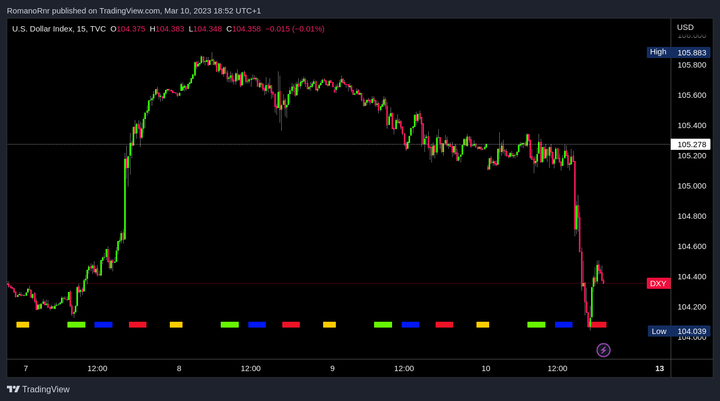720x401 pixels.
Task: Click the RomanoRnr published on TradingView.com header
Action: point(134,11)
